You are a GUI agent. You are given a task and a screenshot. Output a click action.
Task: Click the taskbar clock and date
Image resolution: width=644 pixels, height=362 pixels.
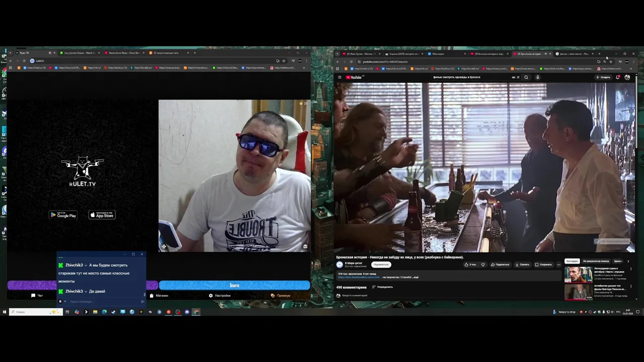coord(627,312)
